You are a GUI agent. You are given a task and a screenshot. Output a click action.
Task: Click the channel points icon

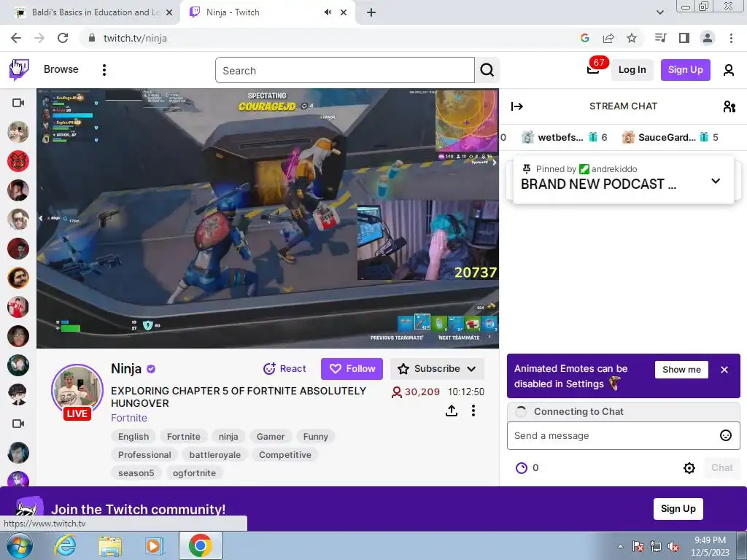click(x=522, y=467)
